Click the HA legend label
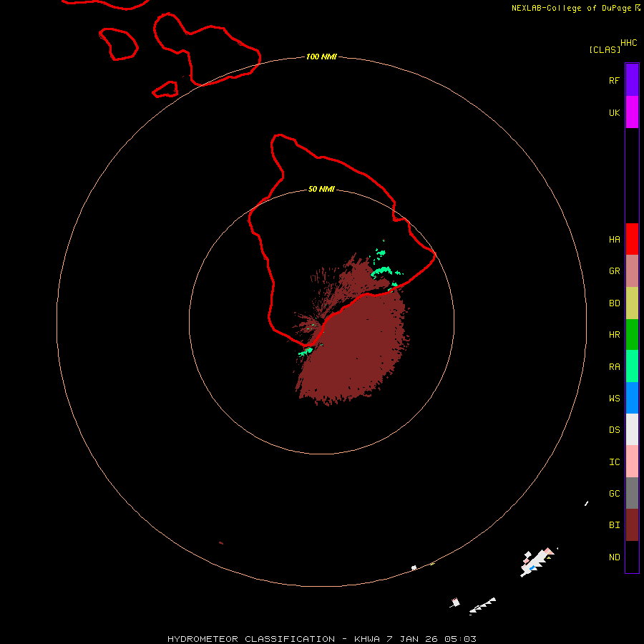The image size is (644, 644). click(x=614, y=240)
